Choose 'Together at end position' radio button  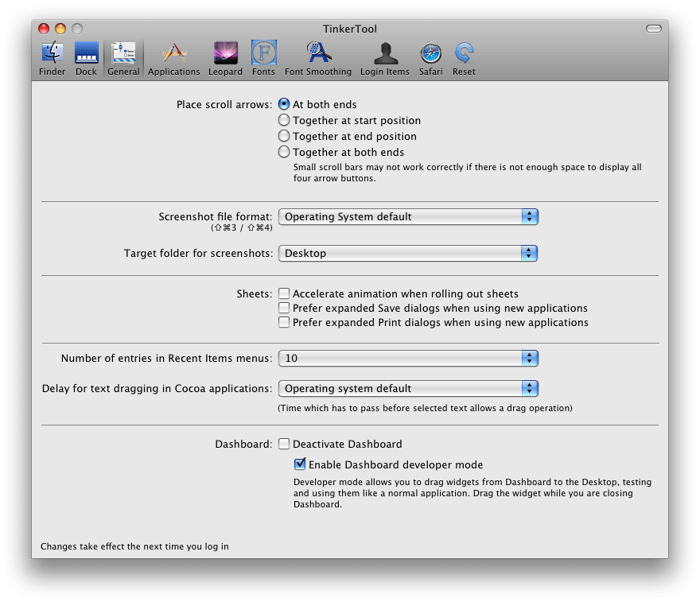(x=284, y=136)
